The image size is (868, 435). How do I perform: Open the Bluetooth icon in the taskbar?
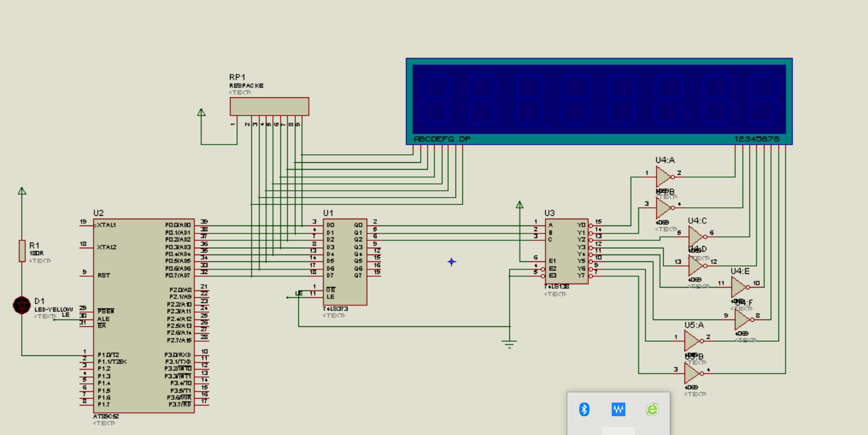[x=583, y=409]
